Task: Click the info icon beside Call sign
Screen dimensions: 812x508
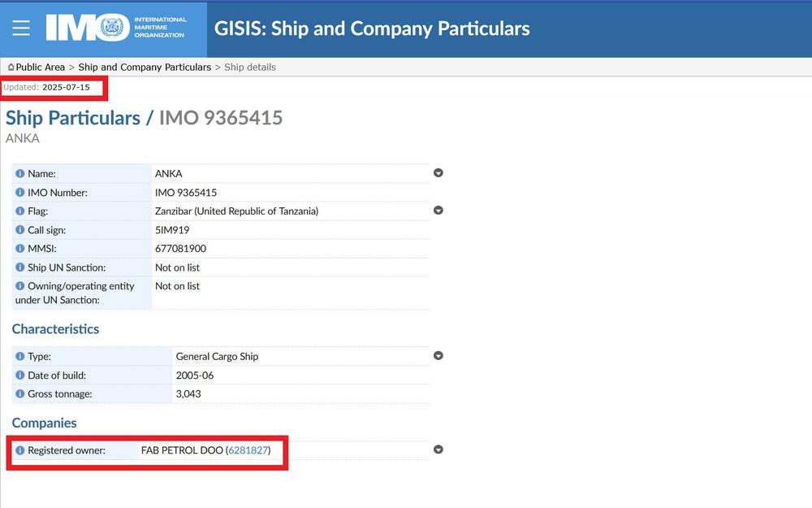Action: pyautogui.click(x=20, y=230)
